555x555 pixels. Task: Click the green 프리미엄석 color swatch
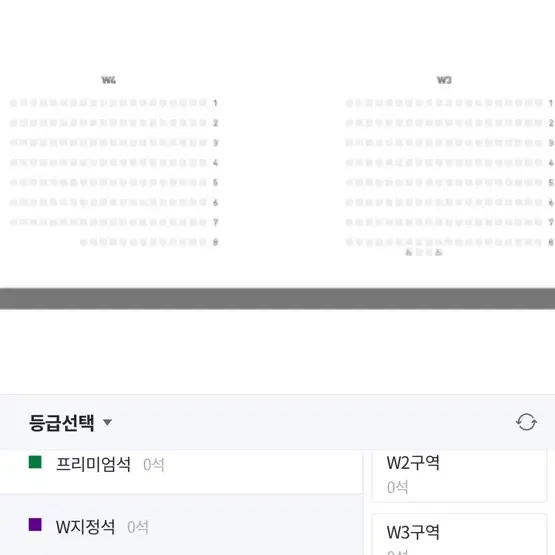[35, 462]
